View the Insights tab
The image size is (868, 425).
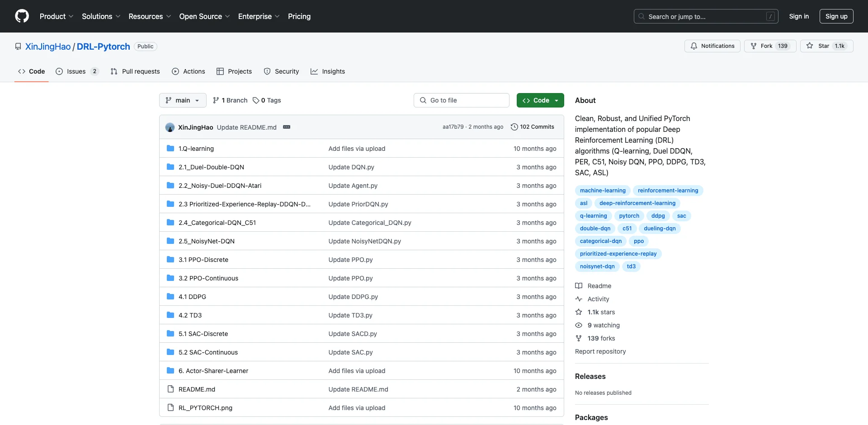pos(328,71)
